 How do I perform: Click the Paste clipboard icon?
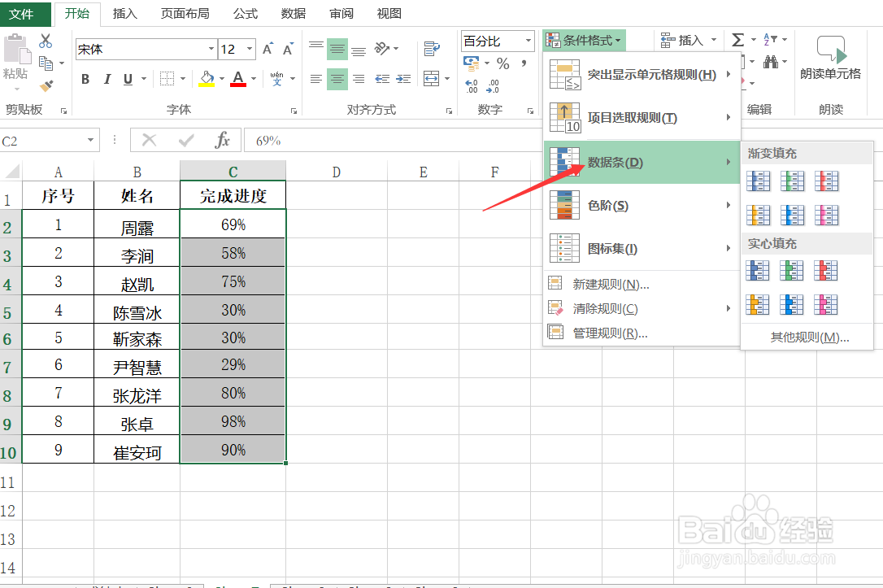16,49
